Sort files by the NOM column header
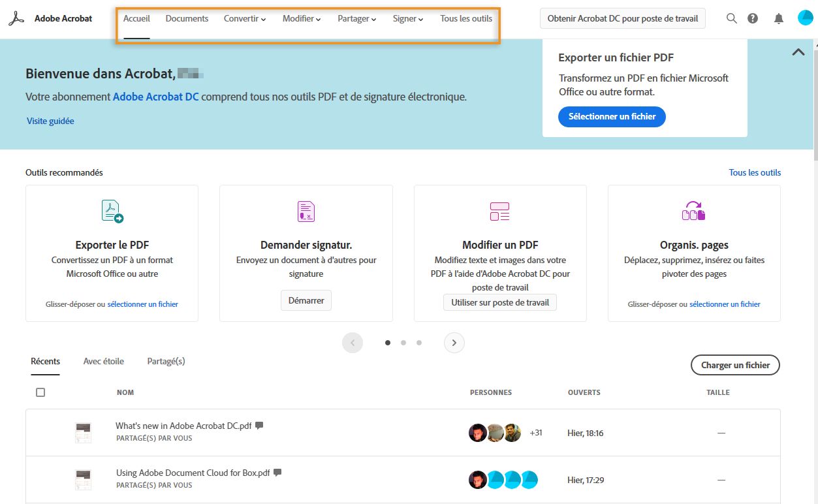This screenshot has height=504, width=818. coord(125,392)
